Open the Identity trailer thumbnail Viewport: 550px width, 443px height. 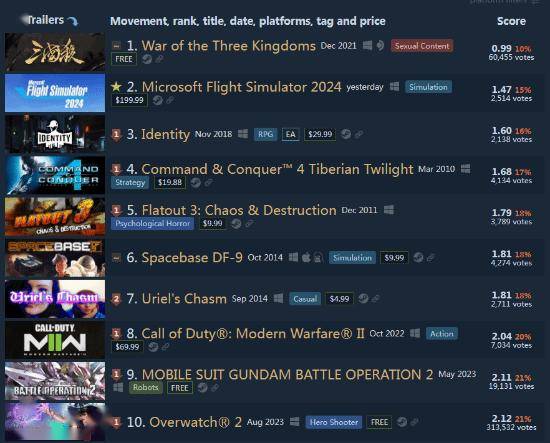55,134
